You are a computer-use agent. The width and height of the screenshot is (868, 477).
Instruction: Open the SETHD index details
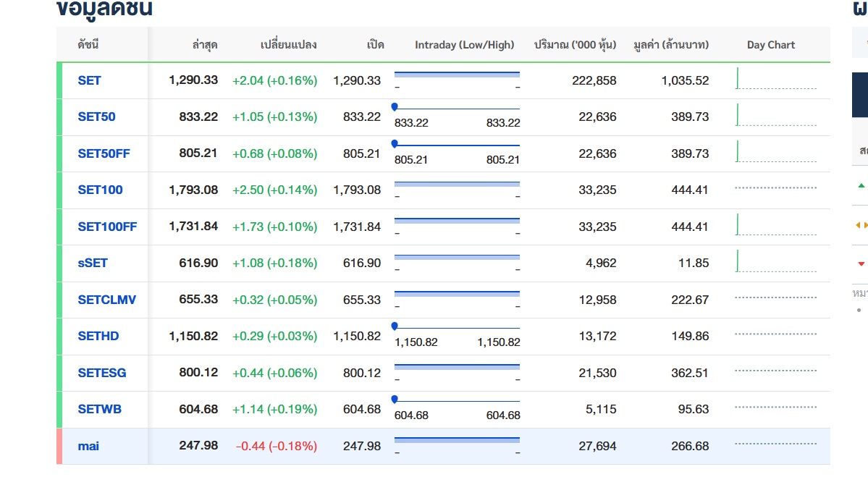pos(98,336)
